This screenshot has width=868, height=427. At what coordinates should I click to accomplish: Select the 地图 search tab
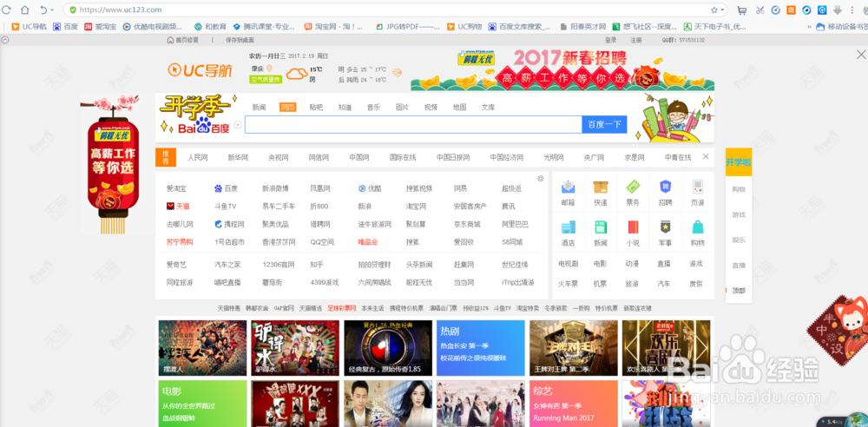459,108
